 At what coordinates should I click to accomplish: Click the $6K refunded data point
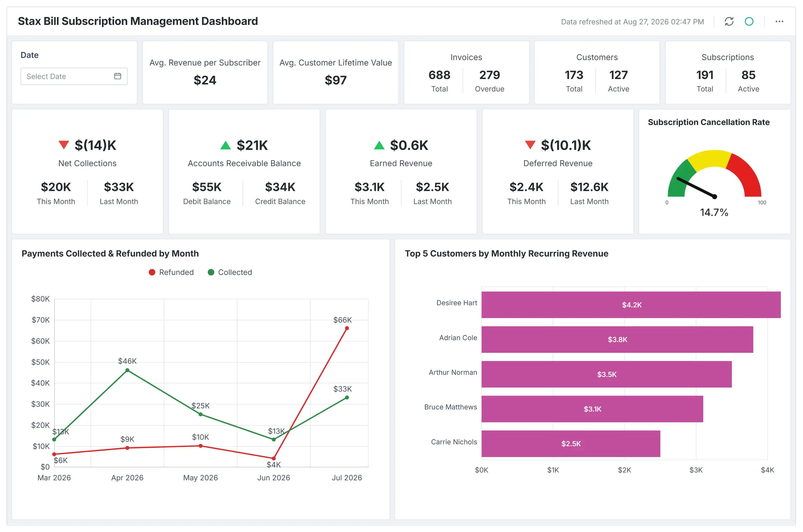(54, 454)
